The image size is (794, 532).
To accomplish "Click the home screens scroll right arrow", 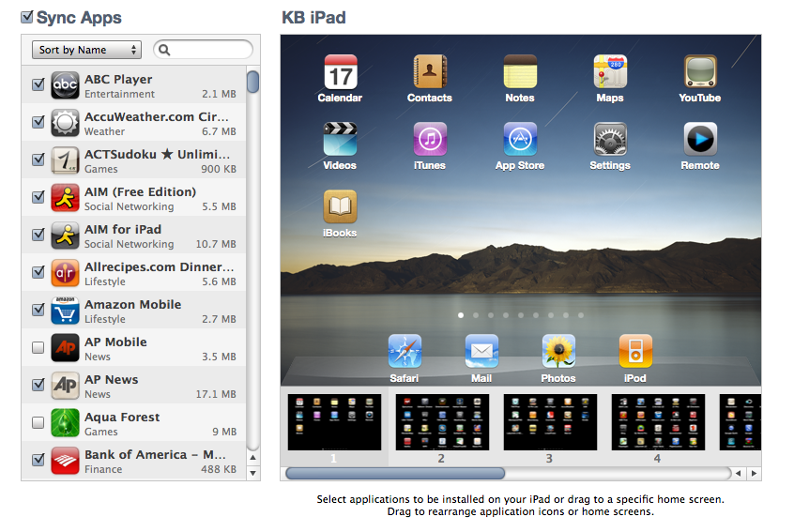I will coord(754,473).
